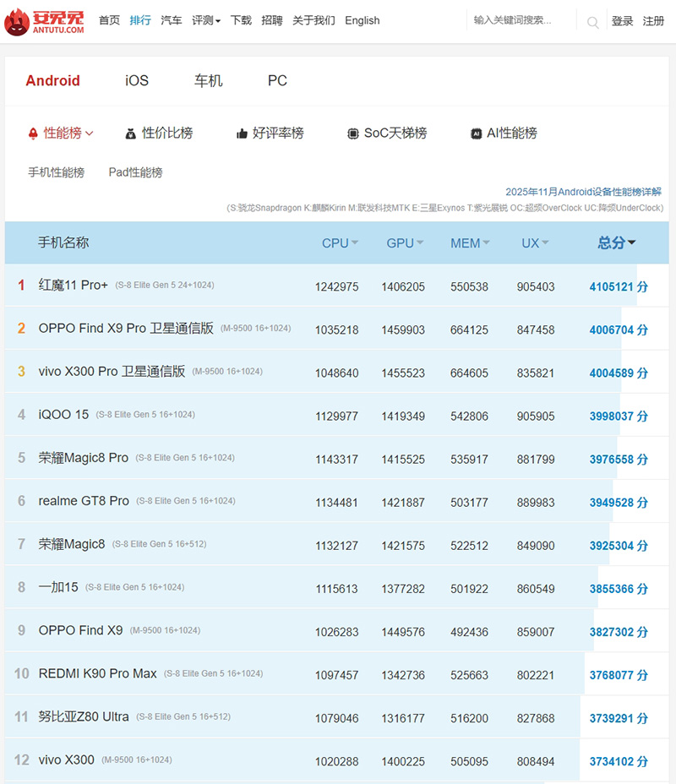Image resolution: width=676 pixels, height=784 pixels.
Task: Open 红魔11 Pro+ ranking entry
Action: click(x=74, y=286)
